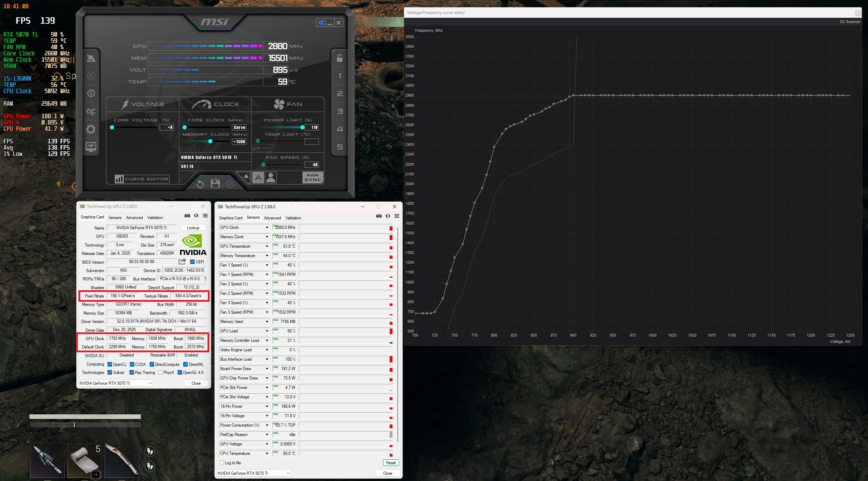
Task: Open Validation tab in Graphics Card window
Action: [x=155, y=218]
